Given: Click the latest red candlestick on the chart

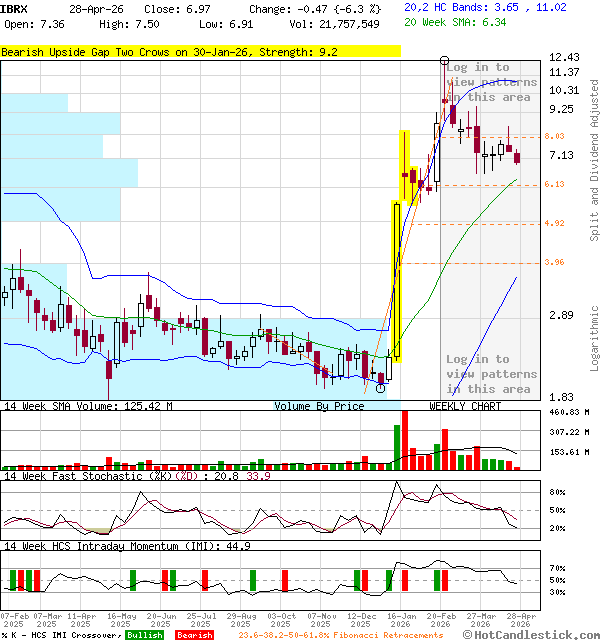Looking at the screenshot, I should (517, 157).
